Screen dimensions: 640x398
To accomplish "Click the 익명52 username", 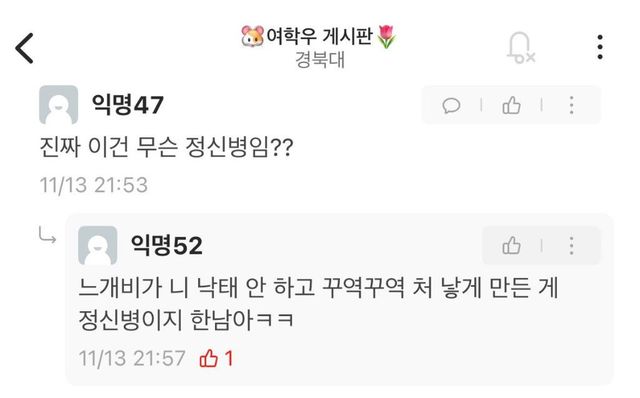I will point(167,245).
